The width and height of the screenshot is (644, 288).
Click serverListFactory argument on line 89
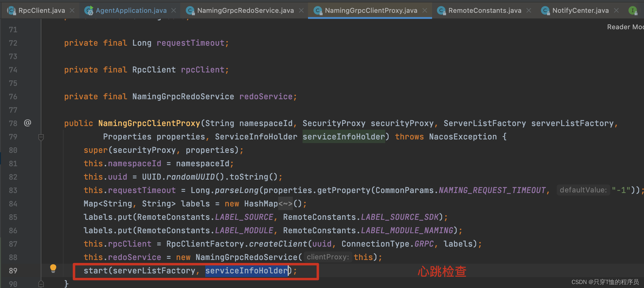click(154, 271)
